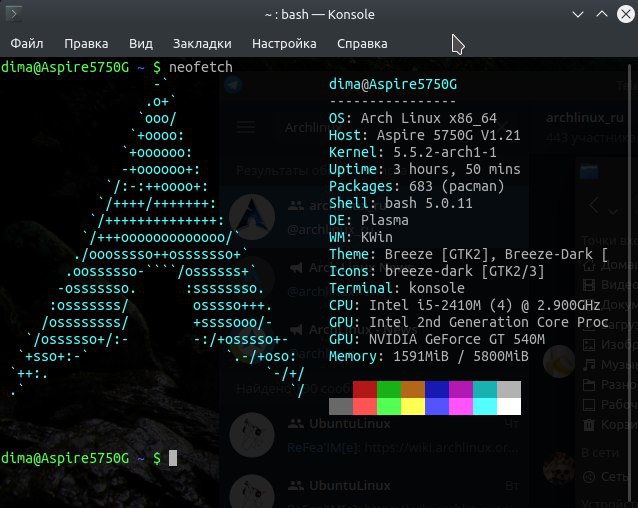Click the back arrow in background file manager

594,205
